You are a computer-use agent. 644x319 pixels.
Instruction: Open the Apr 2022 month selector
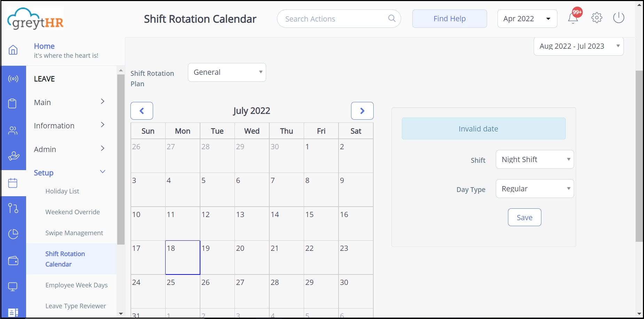(x=527, y=19)
